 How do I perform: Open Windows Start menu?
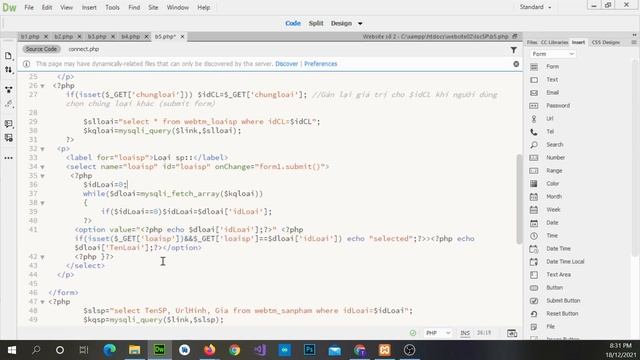11,350
